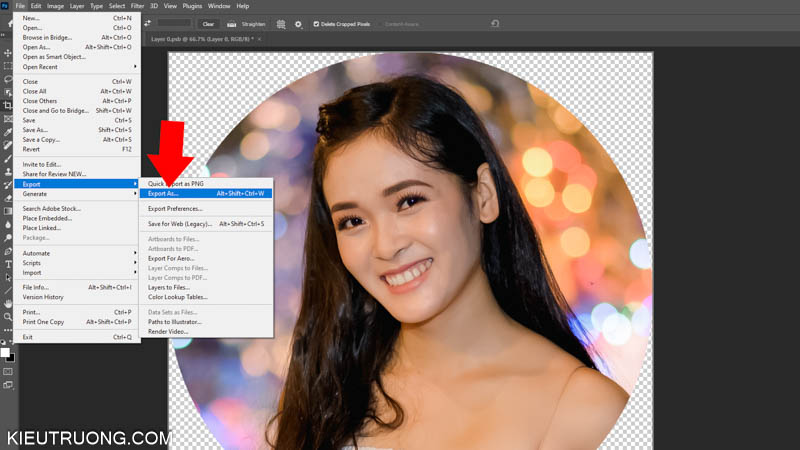
Task: Choose Browse in Bridge... entry
Action: (77, 37)
